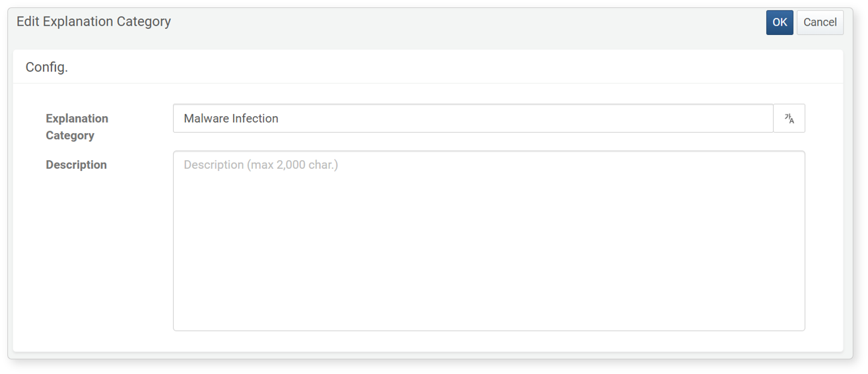Viewport: 868px width, 374px height.
Task: Dismiss the dialog using Cancel
Action: coord(820,22)
